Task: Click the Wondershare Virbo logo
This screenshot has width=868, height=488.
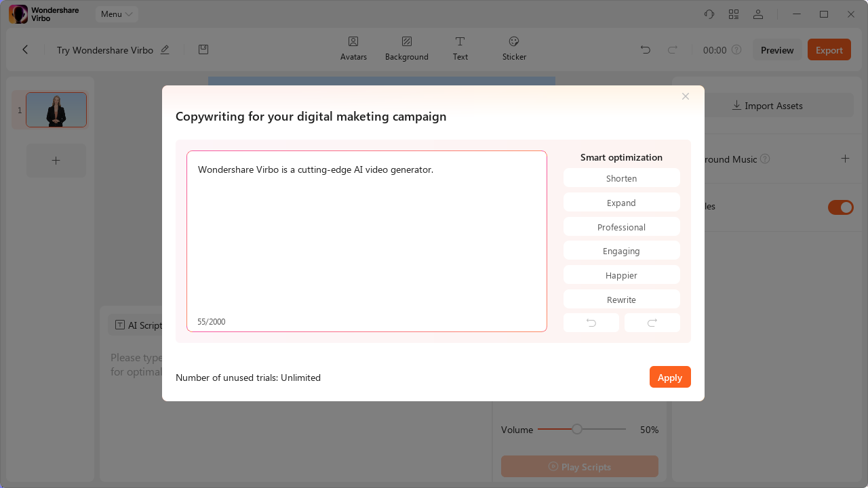Action: (x=44, y=14)
